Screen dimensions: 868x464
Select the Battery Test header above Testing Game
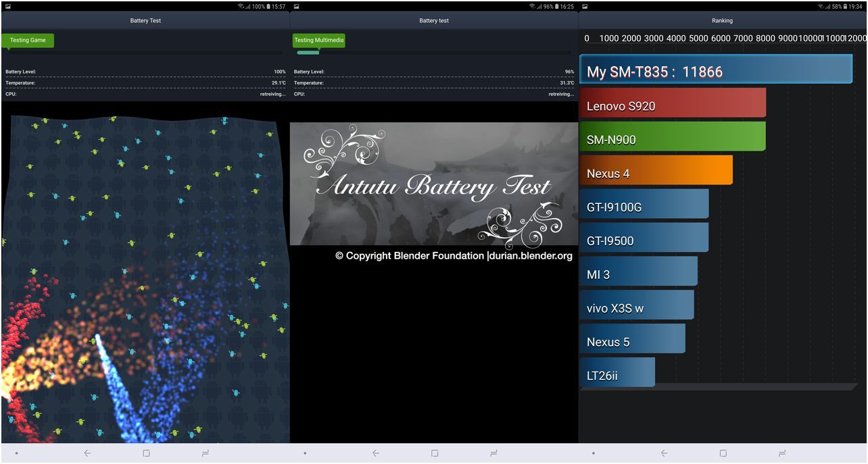click(x=145, y=20)
